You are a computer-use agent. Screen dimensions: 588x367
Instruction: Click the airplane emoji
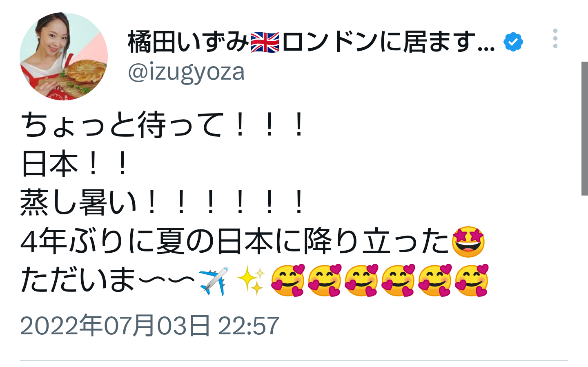214,281
